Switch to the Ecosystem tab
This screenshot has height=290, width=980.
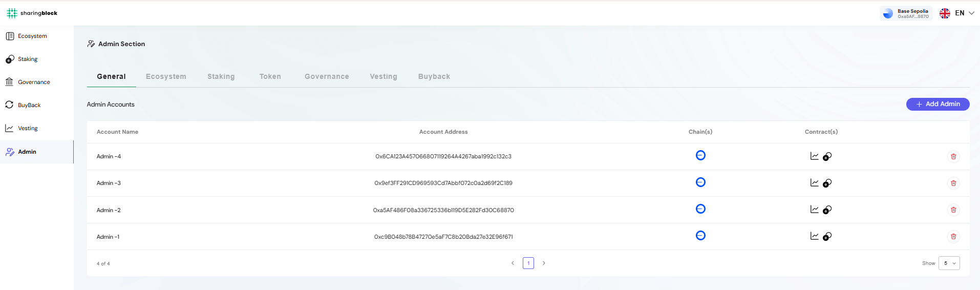coord(166,76)
